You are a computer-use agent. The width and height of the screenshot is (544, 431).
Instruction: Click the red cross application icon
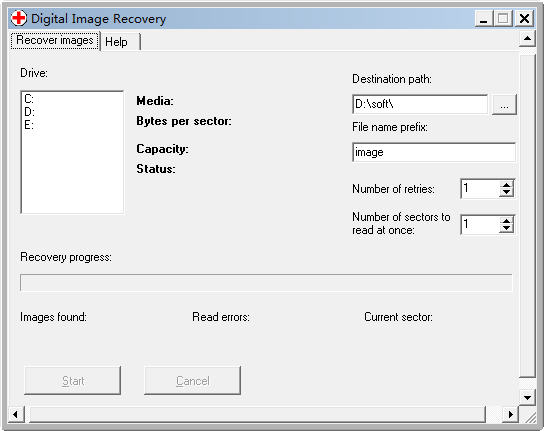point(19,18)
